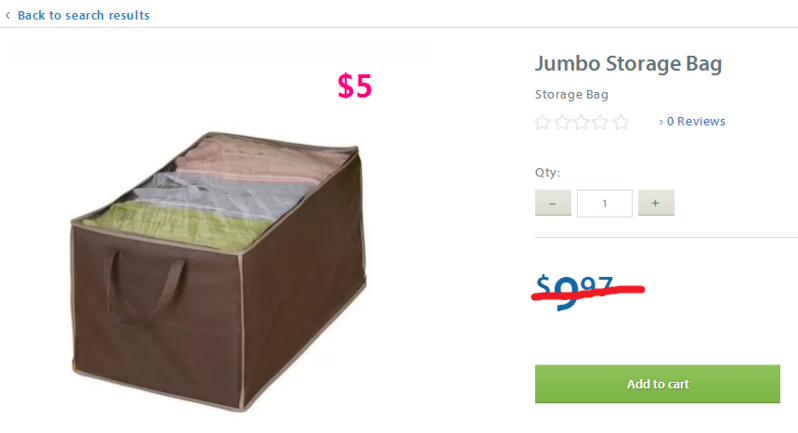Click the Storage Bag subtitle text
The width and height of the screenshot is (798, 433).
coord(572,95)
